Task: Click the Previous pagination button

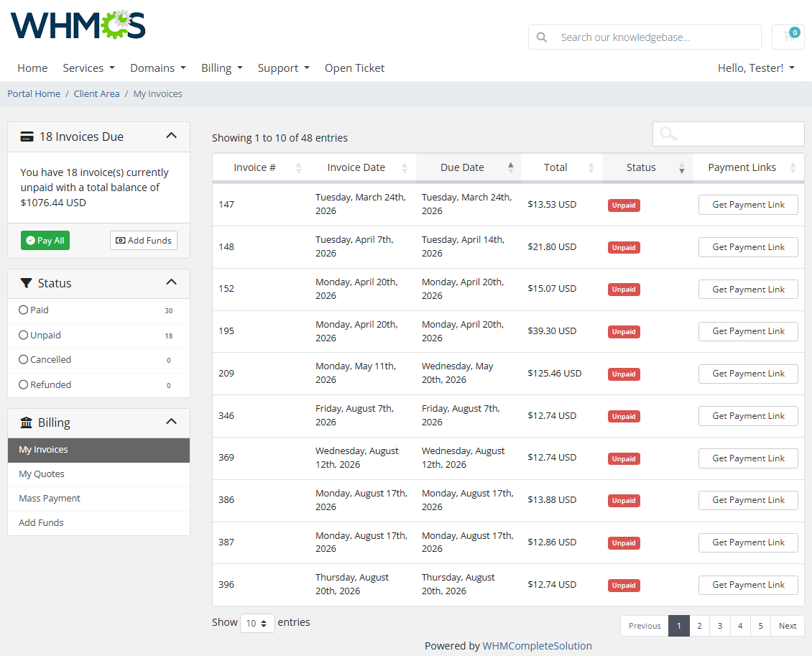Action: pos(645,626)
